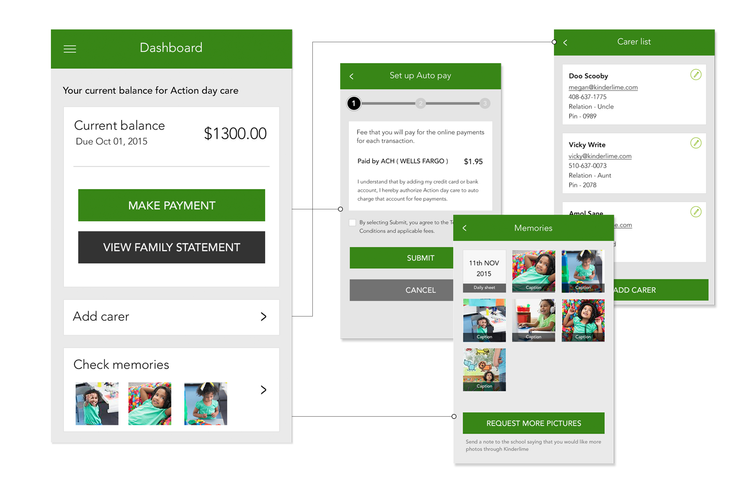Click Relation - Aunt text

tap(590, 175)
